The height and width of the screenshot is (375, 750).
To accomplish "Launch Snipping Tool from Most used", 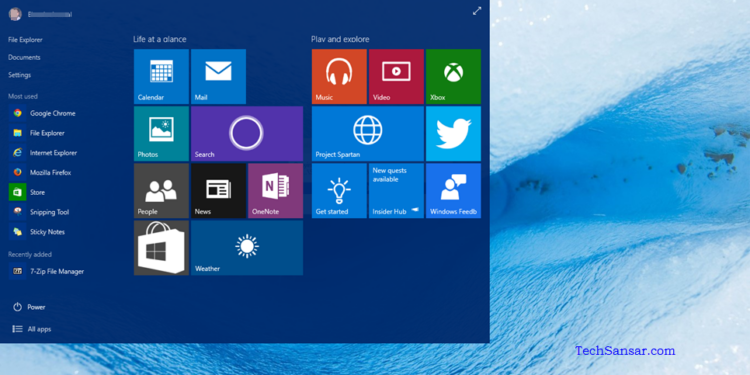I will coord(39,212).
